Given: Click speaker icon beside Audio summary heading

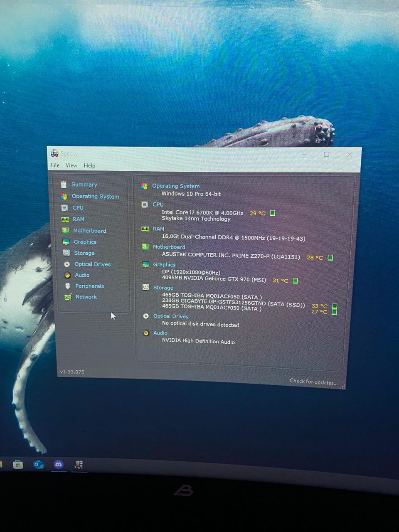Looking at the screenshot, I should (146, 333).
